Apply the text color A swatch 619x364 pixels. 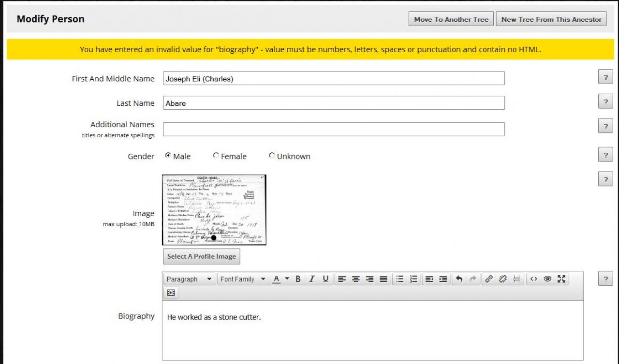coord(277,279)
